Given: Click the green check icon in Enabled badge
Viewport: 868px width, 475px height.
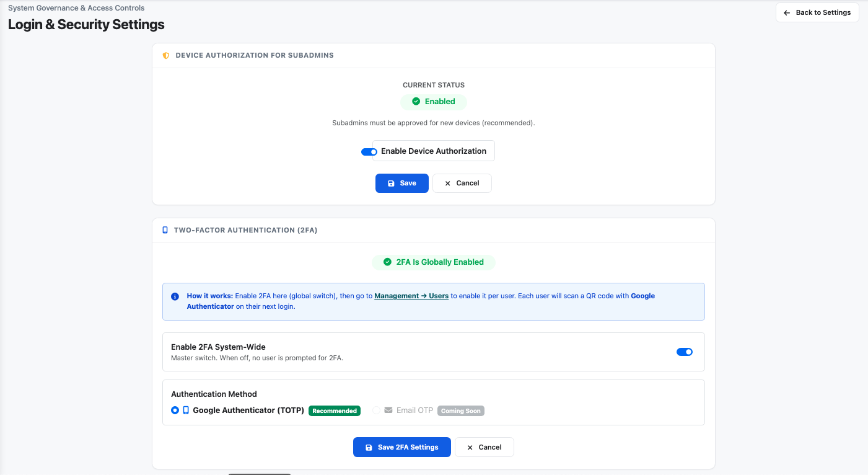Looking at the screenshot, I should [416, 102].
